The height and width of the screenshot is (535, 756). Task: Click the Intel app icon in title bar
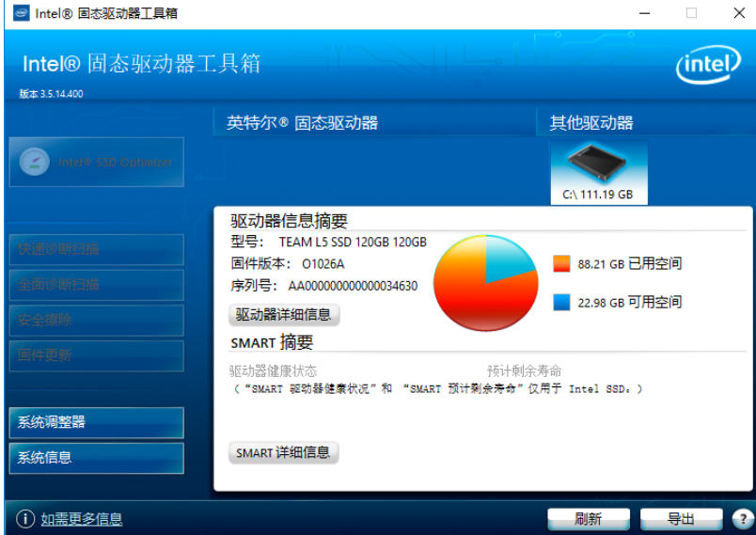pos(22,13)
